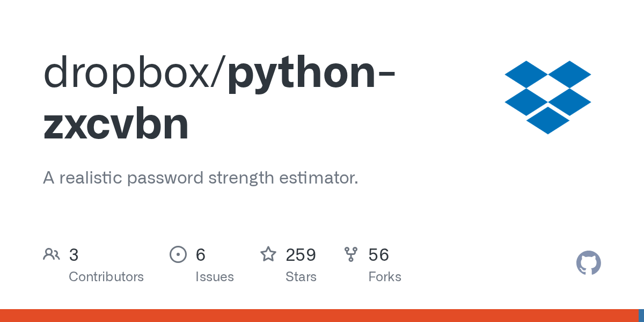Click the Issues label
This screenshot has height=322, width=644.
215,277
